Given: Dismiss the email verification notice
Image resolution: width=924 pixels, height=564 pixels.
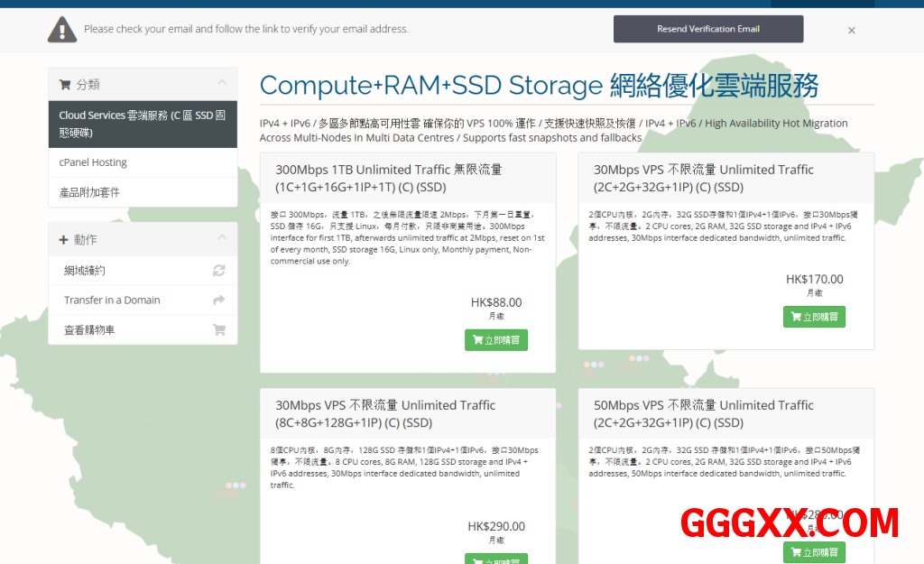Looking at the screenshot, I should click(x=851, y=30).
